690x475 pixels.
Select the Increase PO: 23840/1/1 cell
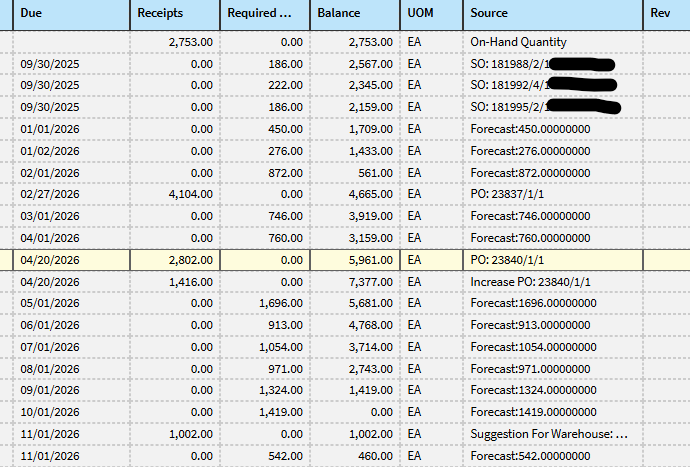[553, 282]
